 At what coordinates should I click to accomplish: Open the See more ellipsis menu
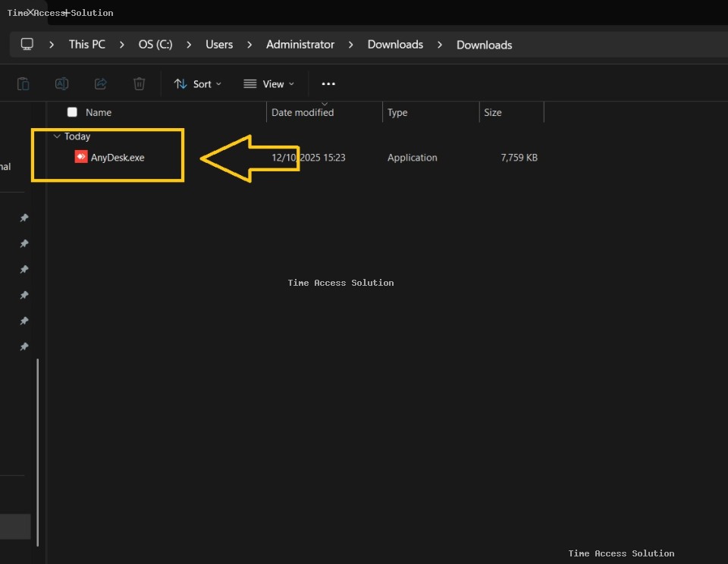tap(328, 84)
